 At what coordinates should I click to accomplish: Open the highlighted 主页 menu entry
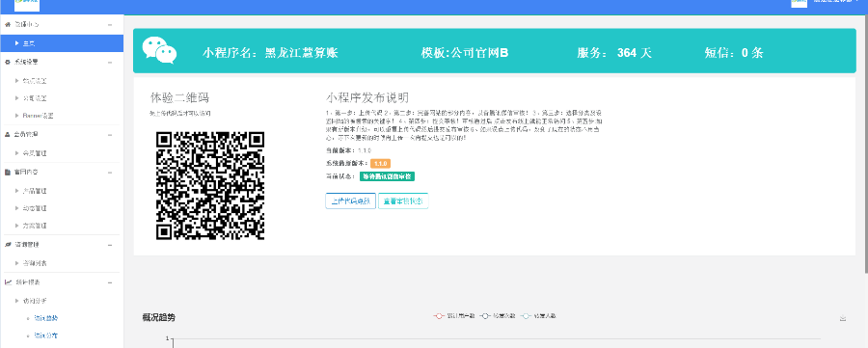click(x=62, y=43)
